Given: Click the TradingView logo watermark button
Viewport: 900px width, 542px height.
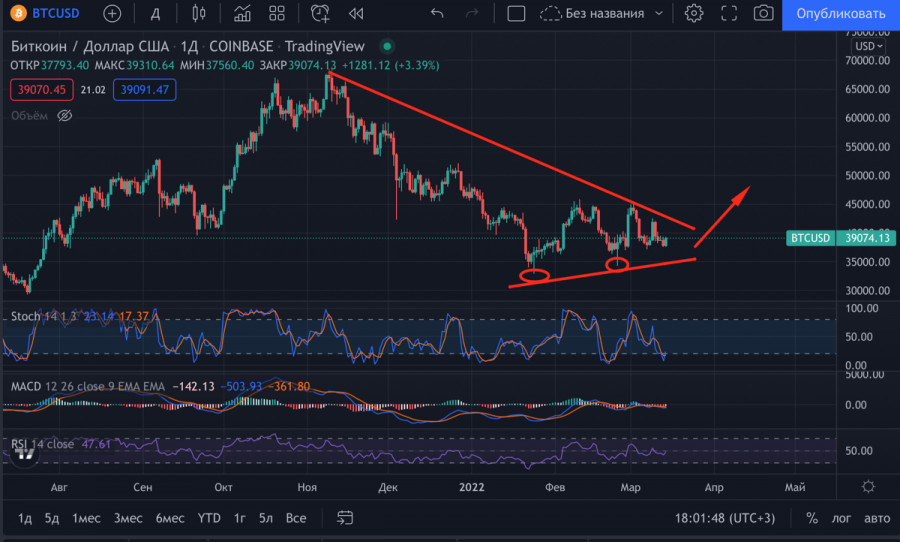Looking at the screenshot, I should (x=24, y=454).
